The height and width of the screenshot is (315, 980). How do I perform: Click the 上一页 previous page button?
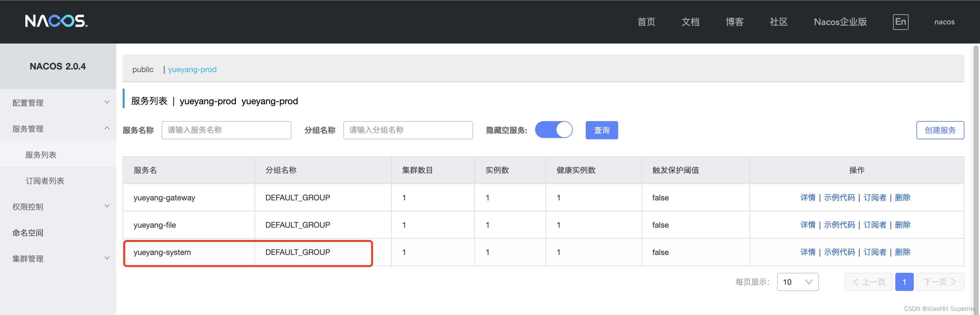pyautogui.click(x=868, y=282)
